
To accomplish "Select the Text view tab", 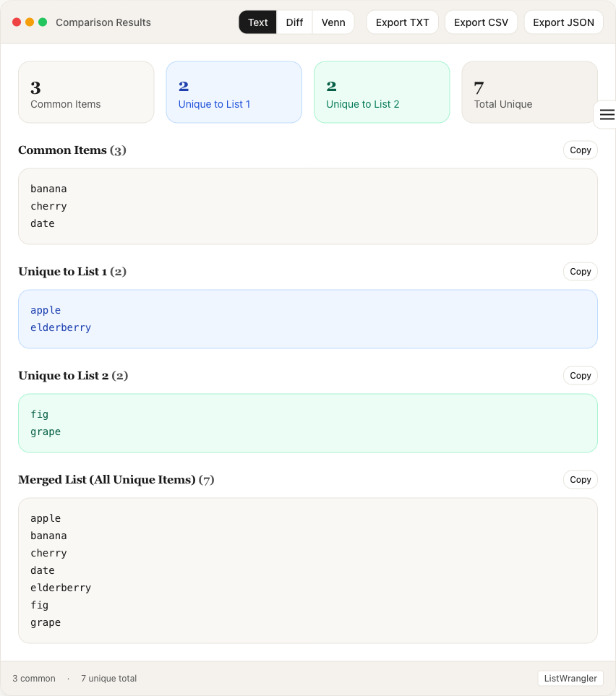I will pyautogui.click(x=257, y=22).
